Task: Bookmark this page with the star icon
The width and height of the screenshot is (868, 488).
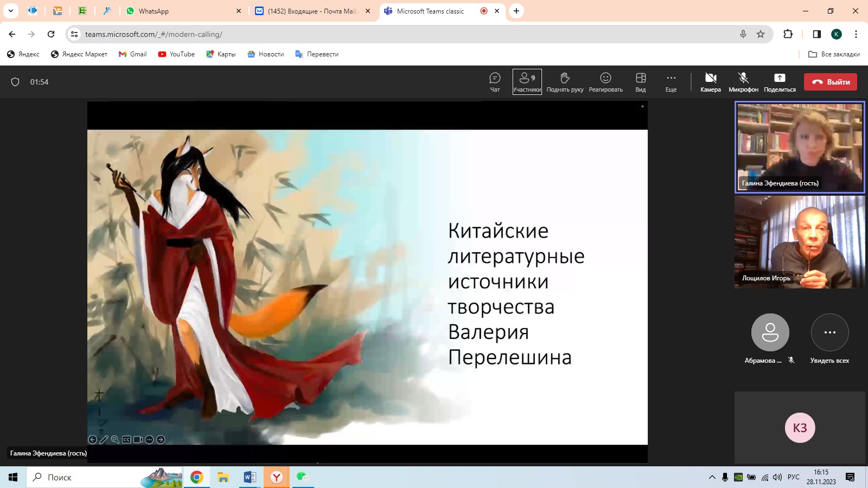Action: click(761, 34)
